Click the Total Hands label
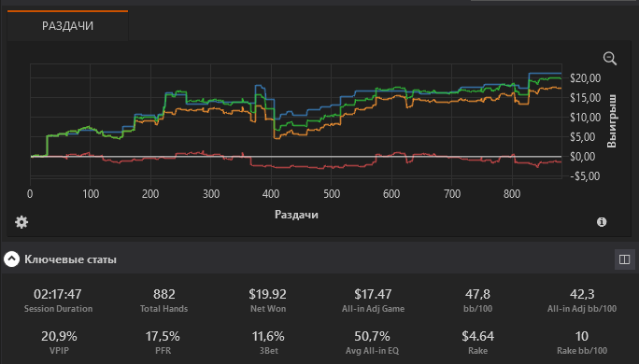This screenshot has width=639, height=364. point(163,309)
